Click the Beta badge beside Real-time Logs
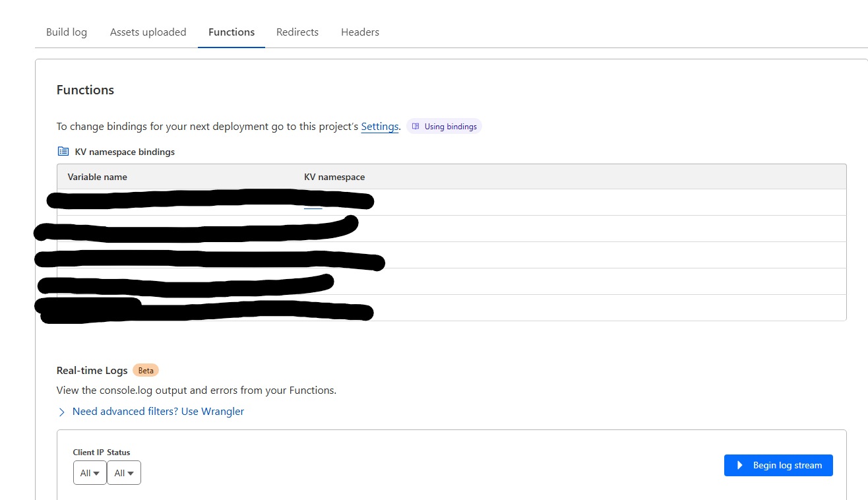Image resolution: width=868 pixels, height=500 pixels. (x=146, y=371)
